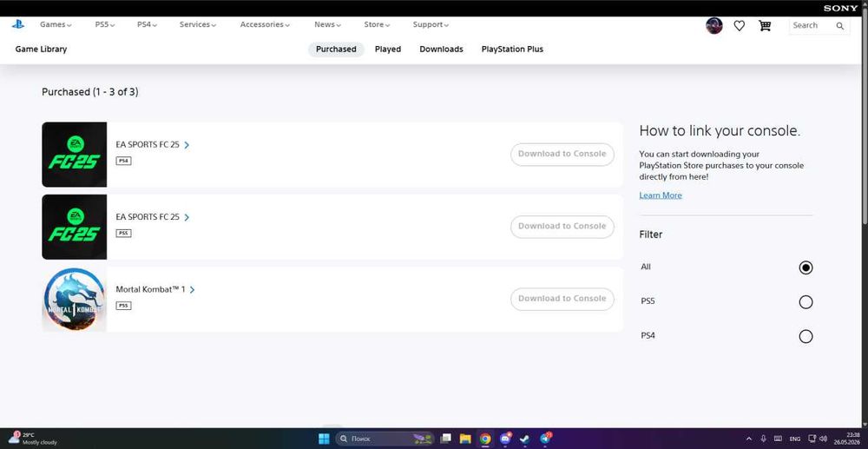The width and height of the screenshot is (868, 449).
Task: Switch to Chrome in taskbar
Action: coord(485,439)
